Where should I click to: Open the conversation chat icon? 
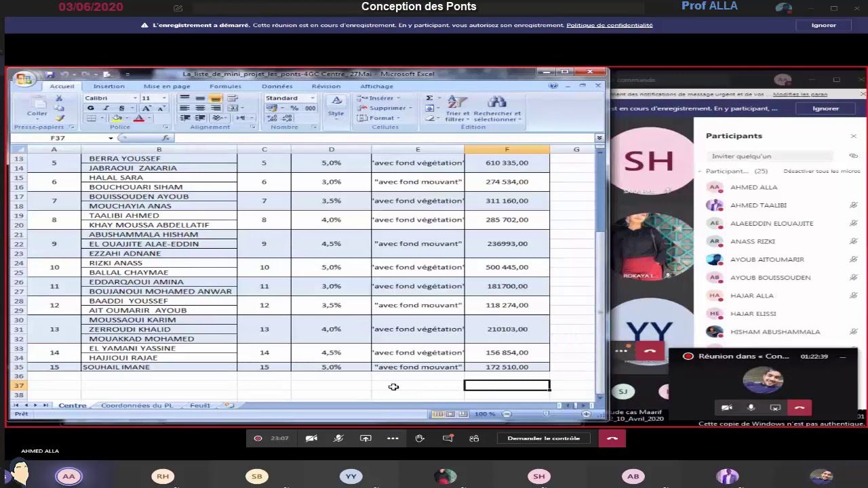(x=448, y=439)
